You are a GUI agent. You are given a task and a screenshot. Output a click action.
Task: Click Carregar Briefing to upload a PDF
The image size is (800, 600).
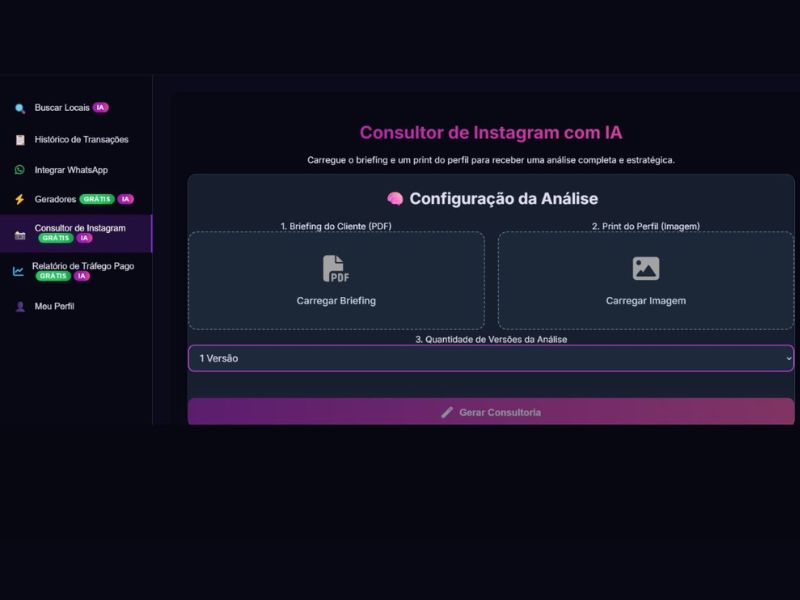336,299
